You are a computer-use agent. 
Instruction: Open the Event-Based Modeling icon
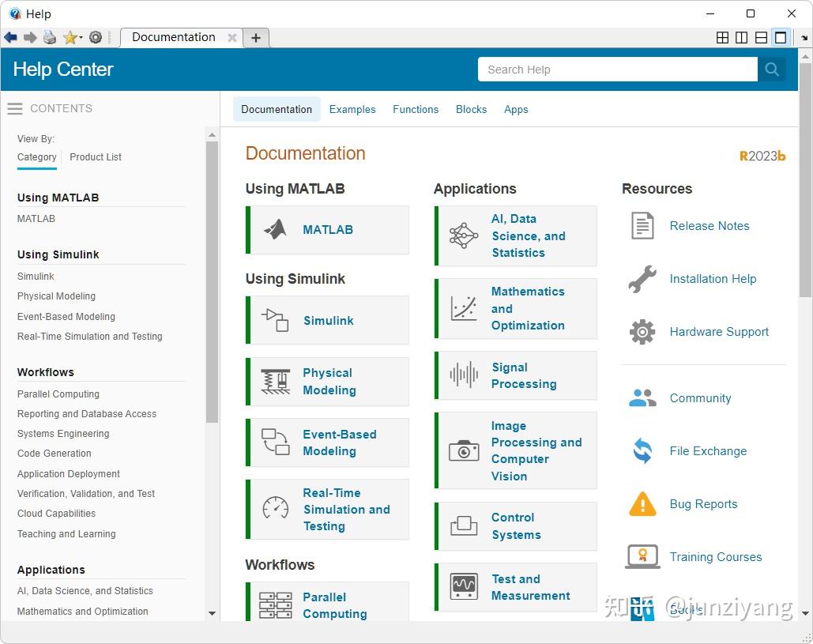point(275,443)
